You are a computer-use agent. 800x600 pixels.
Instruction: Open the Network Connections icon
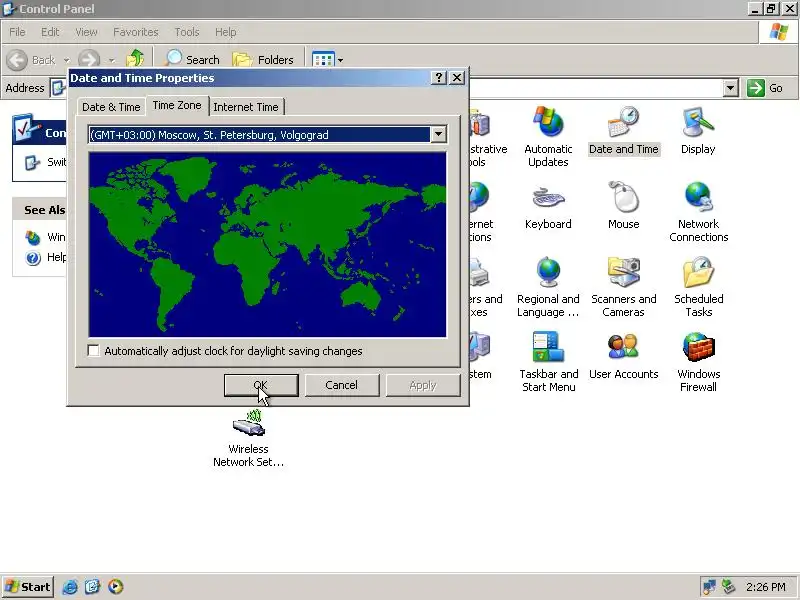coord(698,212)
